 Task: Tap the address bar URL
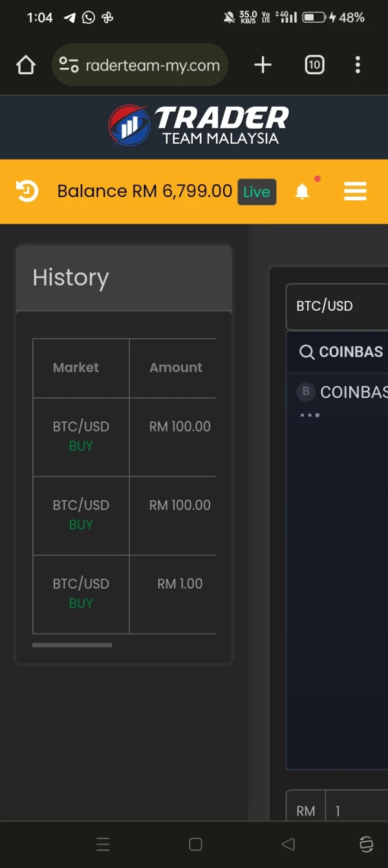click(x=153, y=65)
